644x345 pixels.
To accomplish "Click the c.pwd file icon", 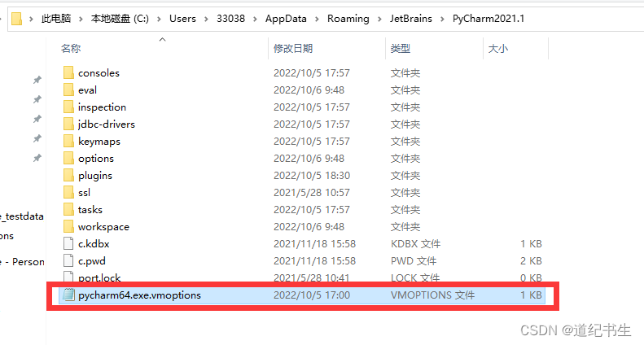I will (x=68, y=261).
